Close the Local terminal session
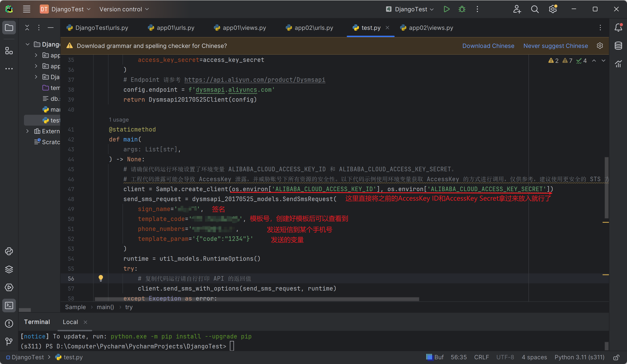 pos(85,322)
